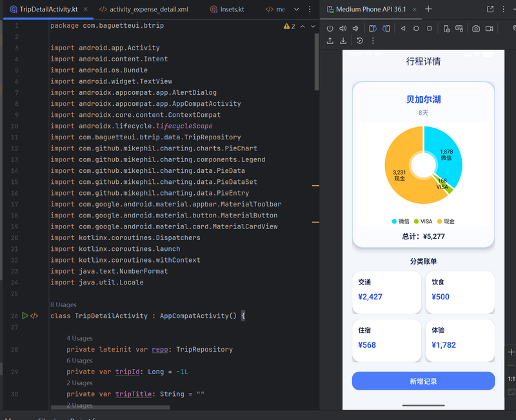Click the run gutter icon beside TripDetailActivity class
516x420 pixels.
click(x=25, y=316)
